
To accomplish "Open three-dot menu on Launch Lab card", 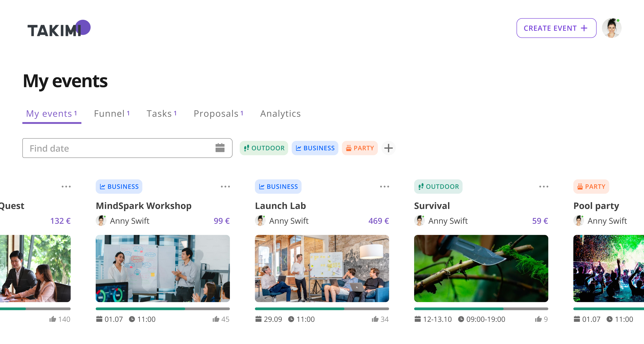I will [x=384, y=186].
